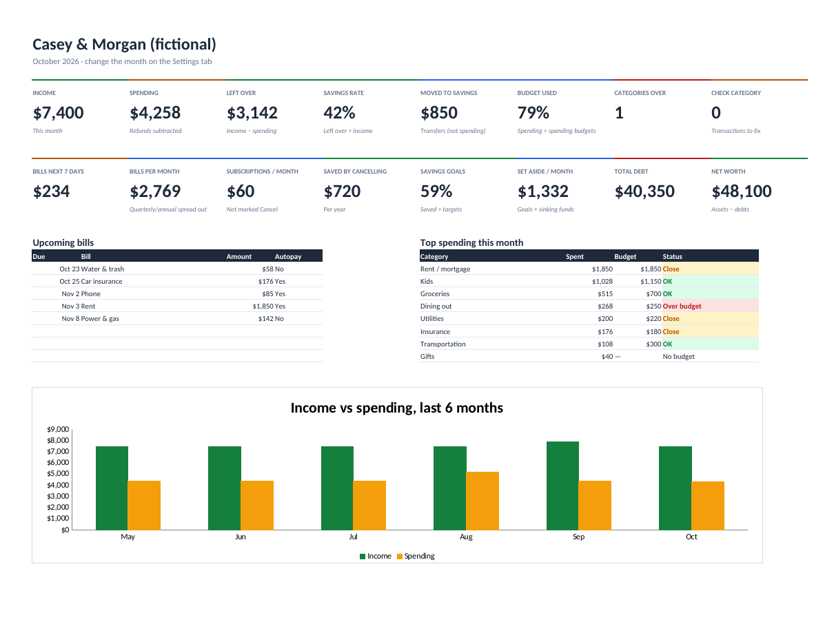Click the Categories Over count 1
834x644 pixels.
(x=619, y=113)
